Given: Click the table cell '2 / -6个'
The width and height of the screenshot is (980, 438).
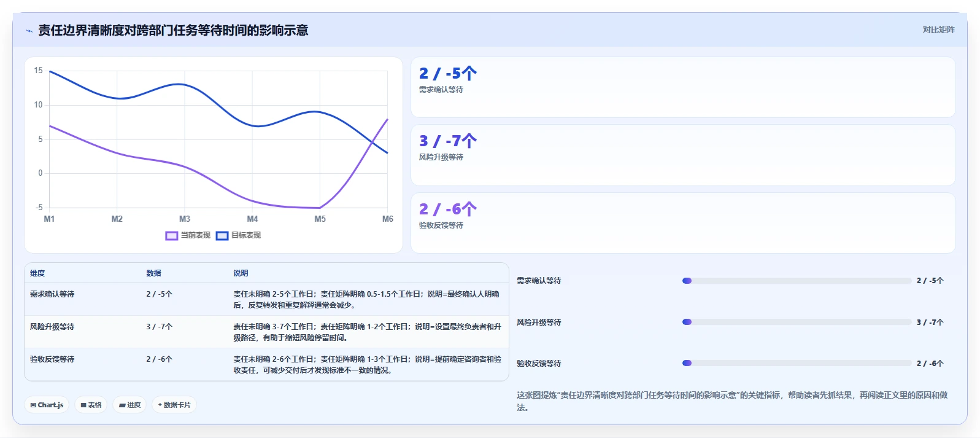Looking at the screenshot, I should pyautogui.click(x=160, y=359).
